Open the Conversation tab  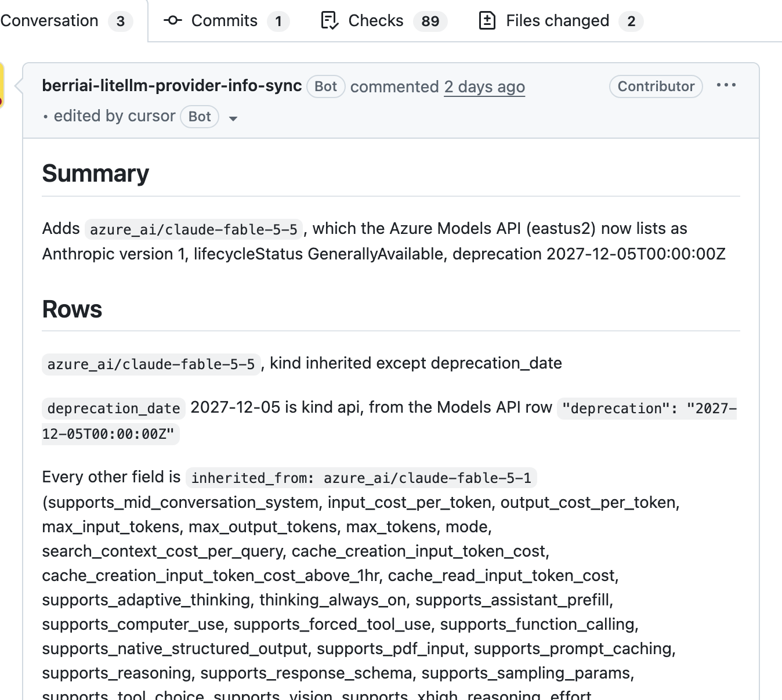click(x=67, y=21)
